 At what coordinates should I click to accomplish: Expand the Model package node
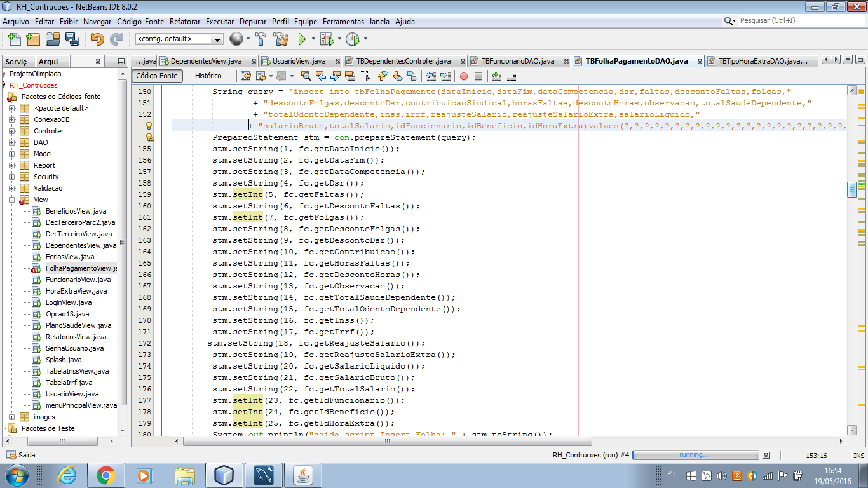pyautogui.click(x=12, y=154)
